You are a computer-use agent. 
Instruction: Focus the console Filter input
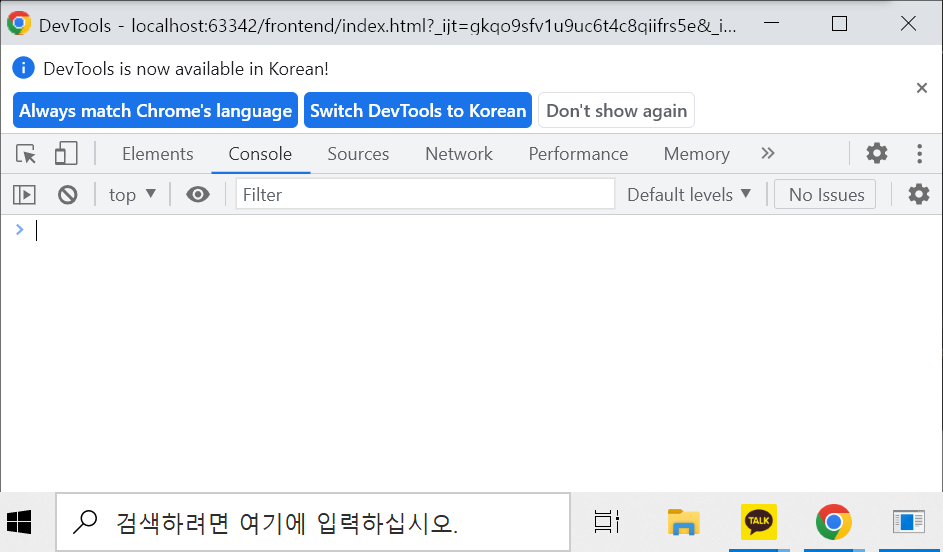tap(425, 194)
